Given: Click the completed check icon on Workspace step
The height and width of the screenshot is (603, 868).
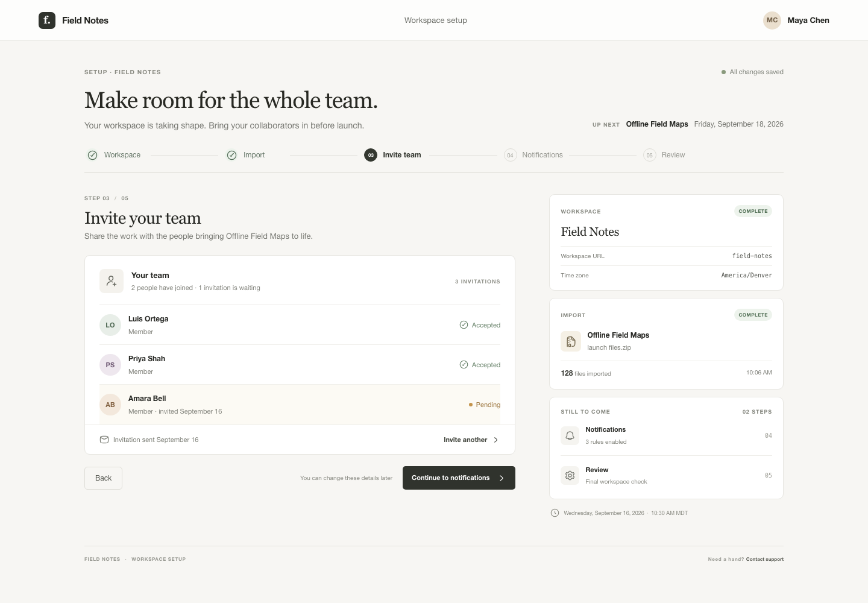Looking at the screenshot, I should (x=92, y=155).
